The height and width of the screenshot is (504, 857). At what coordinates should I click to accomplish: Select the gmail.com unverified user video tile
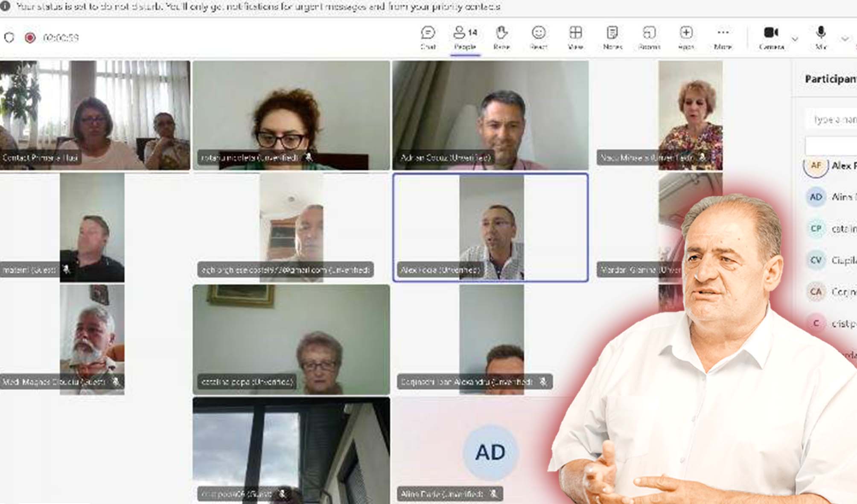(x=291, y=227)
